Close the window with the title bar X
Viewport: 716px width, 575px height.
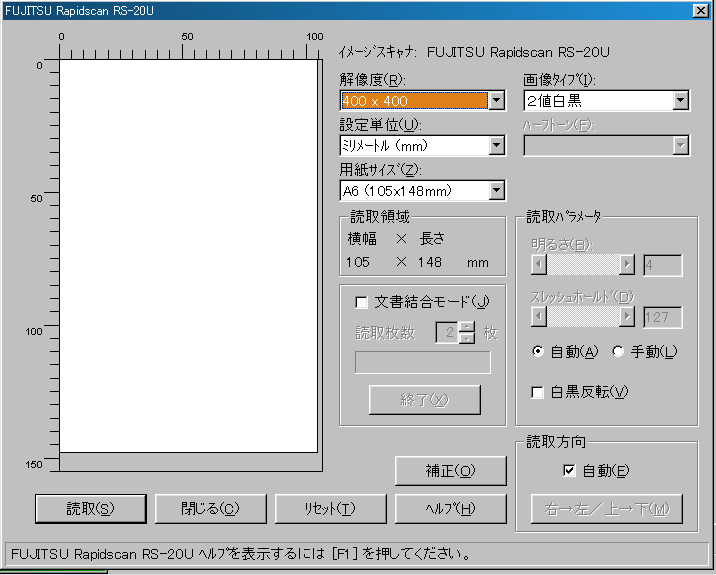[x=700, y=11]
